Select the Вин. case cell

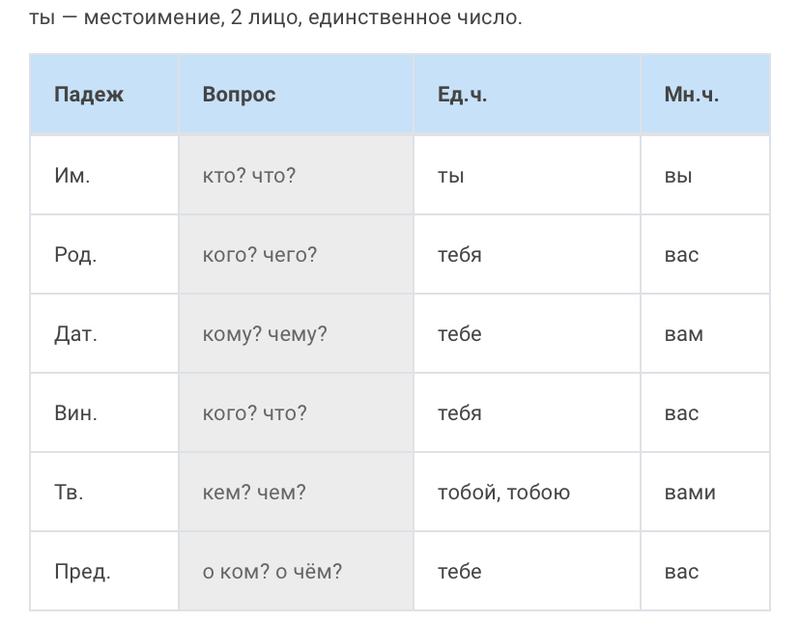[x=75, y=413]
